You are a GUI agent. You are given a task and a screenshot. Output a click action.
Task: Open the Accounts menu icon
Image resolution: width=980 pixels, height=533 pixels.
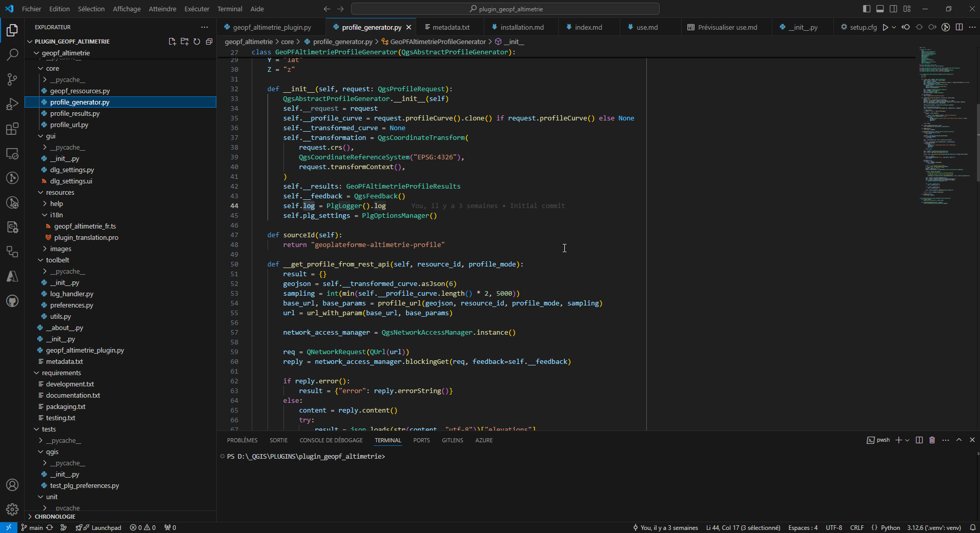pyautogui.click(x=12, y=485)
